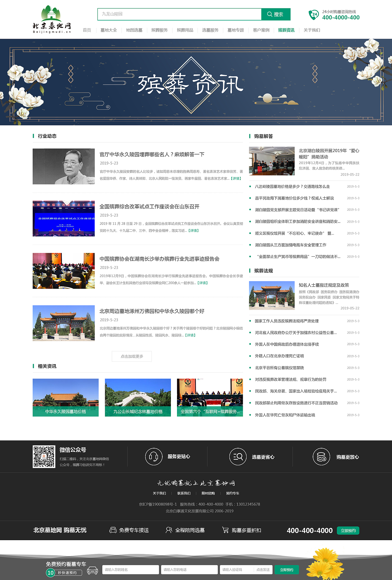This screenshot has width=392, height=580.
Task: Open the 关于我们 menu item
Action: (x=312, y=30)
